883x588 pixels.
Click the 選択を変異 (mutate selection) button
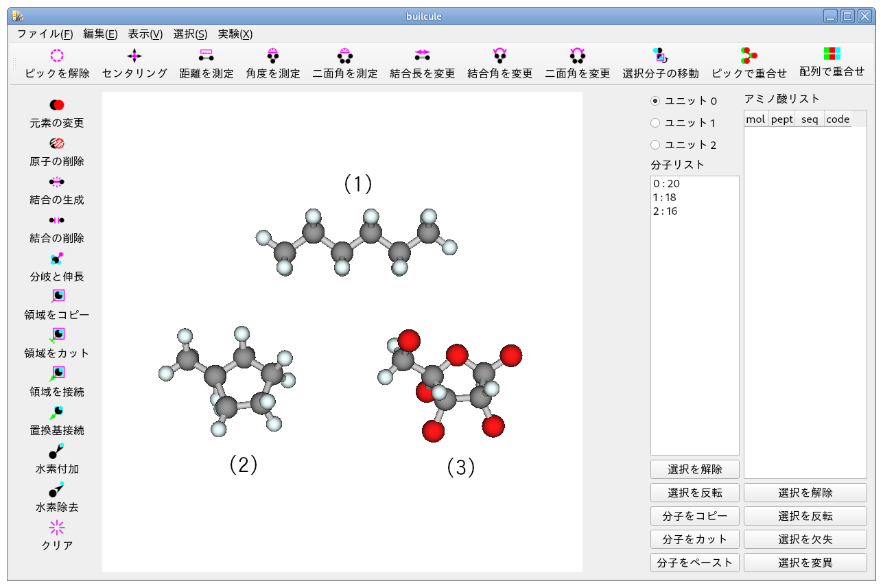(805, 562)
